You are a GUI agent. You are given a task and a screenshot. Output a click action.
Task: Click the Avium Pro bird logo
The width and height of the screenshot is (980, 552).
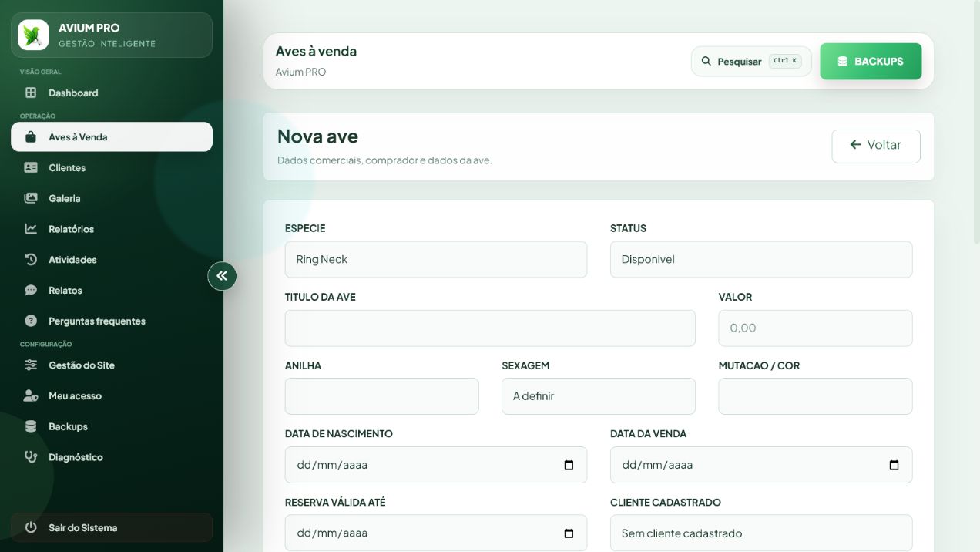tap(33, 35)
